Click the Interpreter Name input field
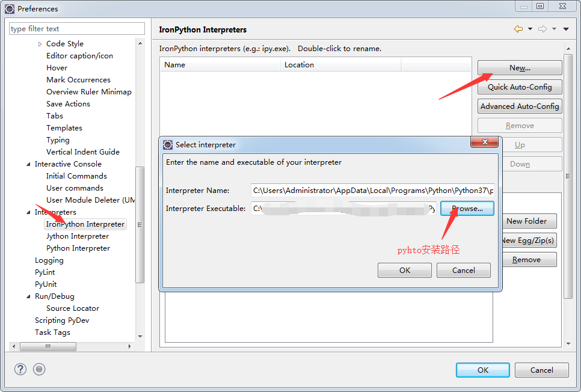This screenshot has height=392, width=581. click(x=372, y=191)
